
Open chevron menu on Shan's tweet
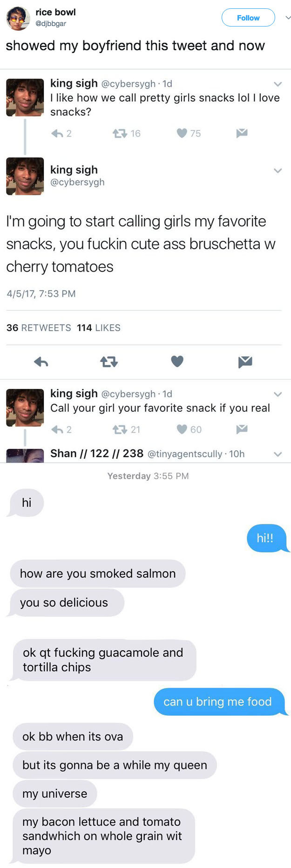278,454
